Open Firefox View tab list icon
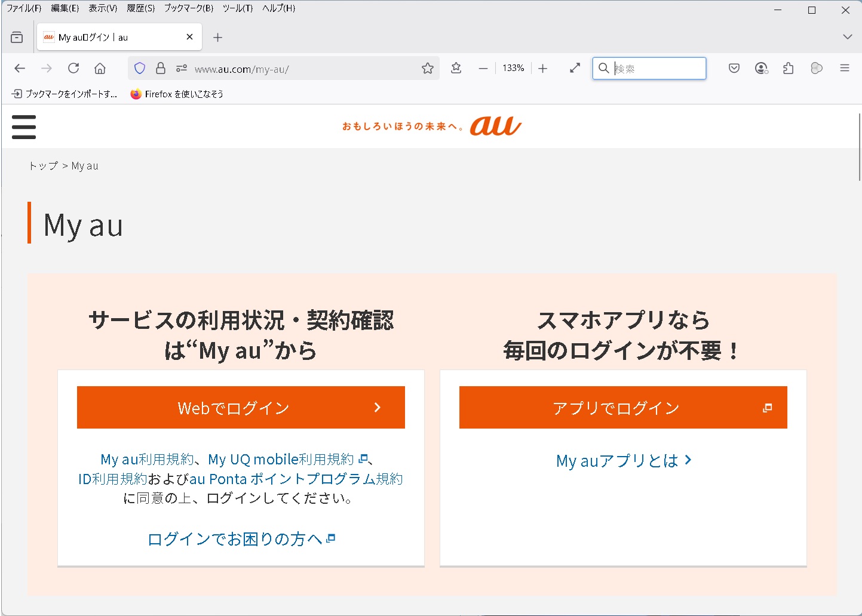The image size is (862, 616). pos(17,37)
